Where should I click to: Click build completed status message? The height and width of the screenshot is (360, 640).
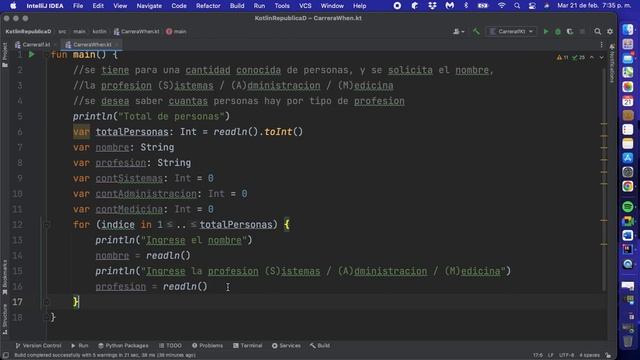[105, 356]
